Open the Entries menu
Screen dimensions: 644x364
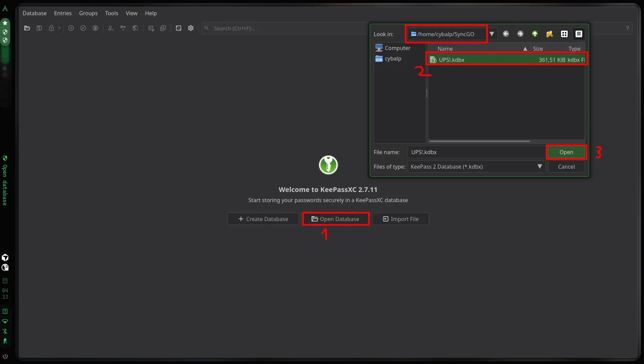(63, 13)
